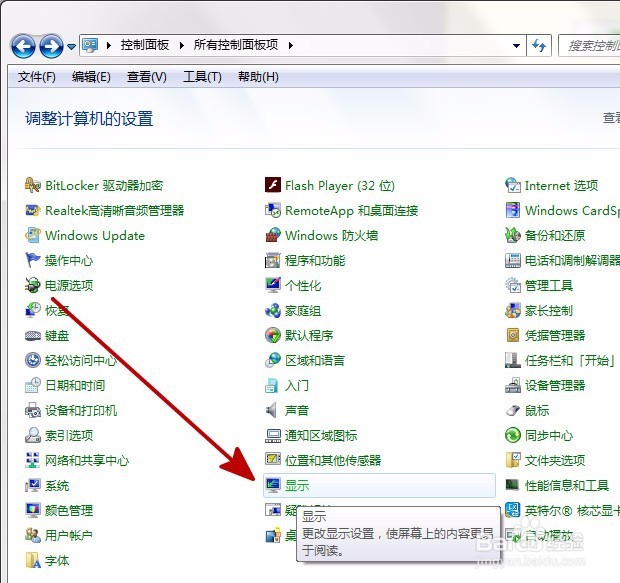Click the 入门 getting started icon
Screen dimensions: 620x583
click(x=272, y=385)
